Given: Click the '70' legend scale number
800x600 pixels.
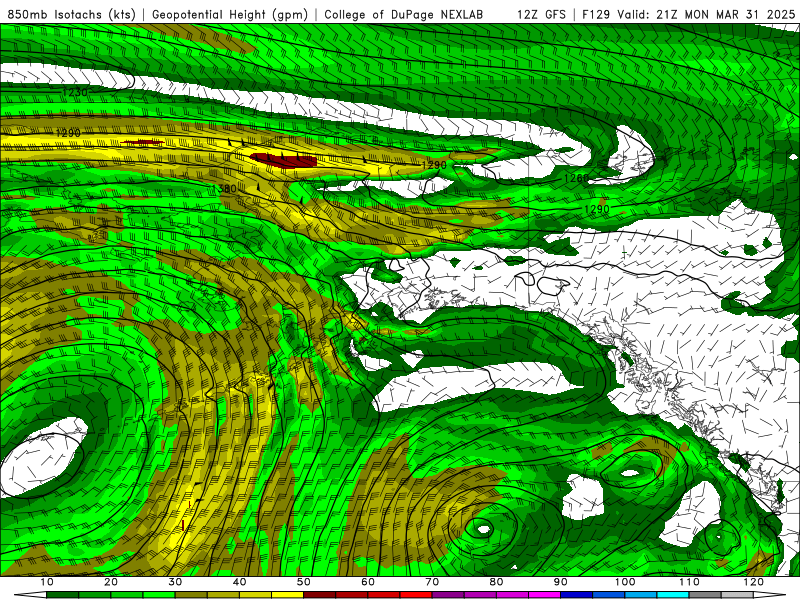Looking at the screenshot, I should (432, 582).
